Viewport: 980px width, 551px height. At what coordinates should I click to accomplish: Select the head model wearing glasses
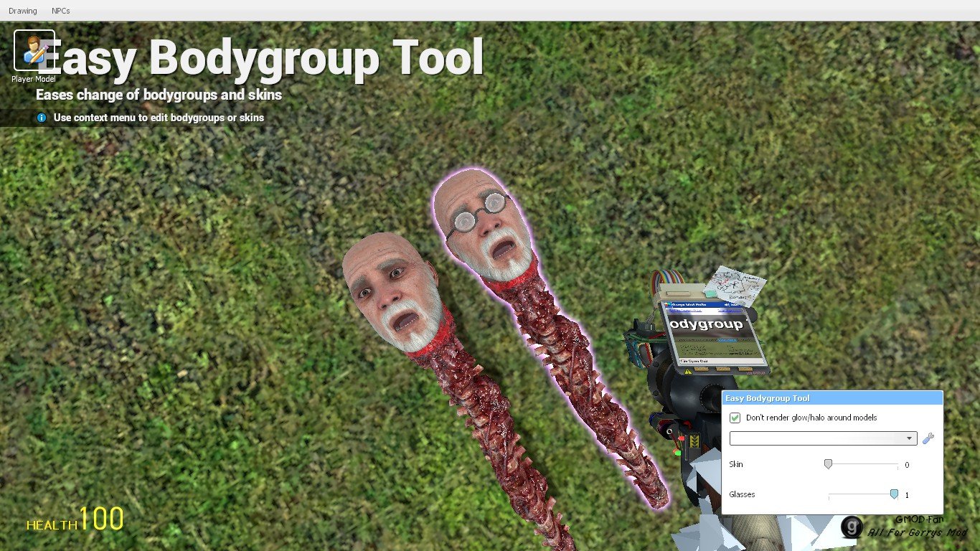(x=484, y=224)
